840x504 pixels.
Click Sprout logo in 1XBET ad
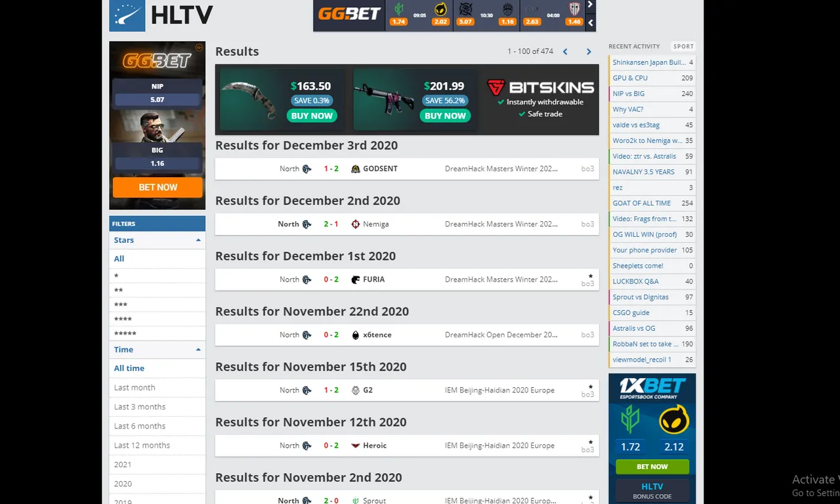[x=630, y=419]
